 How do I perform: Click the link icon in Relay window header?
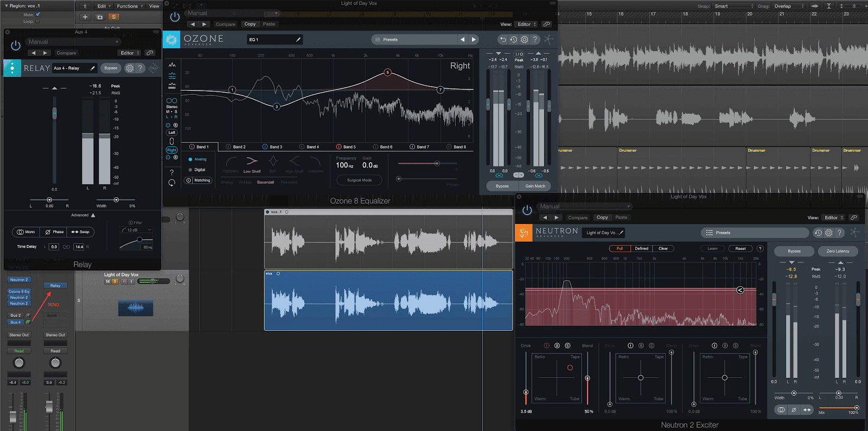(150, 53)
